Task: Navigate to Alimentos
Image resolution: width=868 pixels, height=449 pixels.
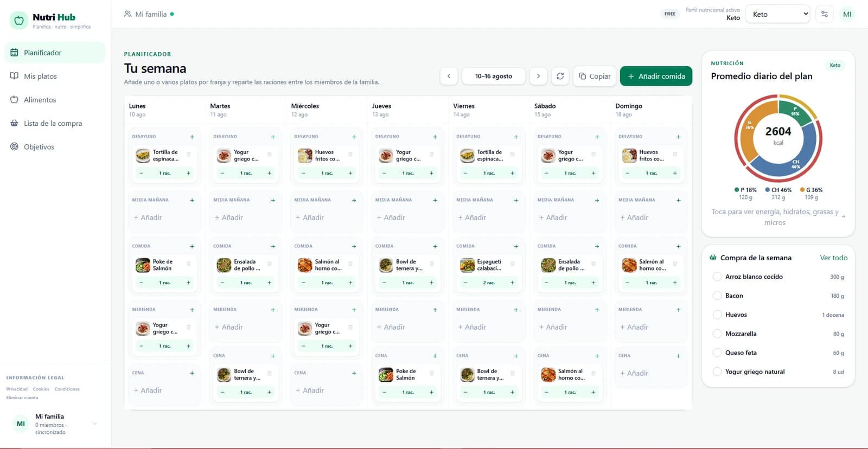Action: [54, 100]
